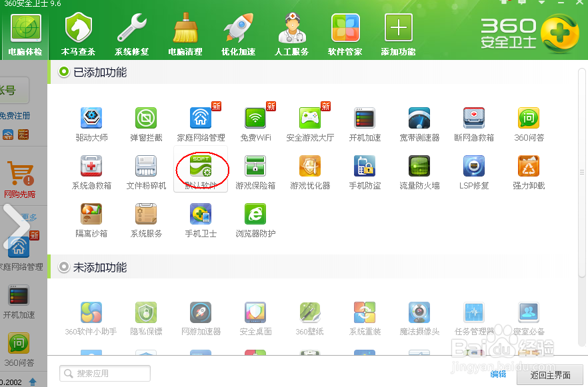The width and height of the screenshot is (588, 387).
Task: Open 开机加速 from left sidebar
Action: [19, 302]
